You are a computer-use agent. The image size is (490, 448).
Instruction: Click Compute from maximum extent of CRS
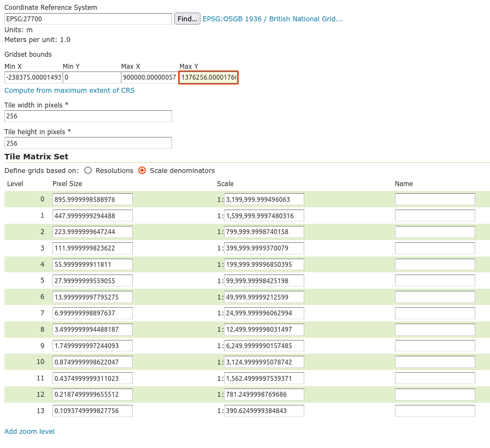click(69, 91)
